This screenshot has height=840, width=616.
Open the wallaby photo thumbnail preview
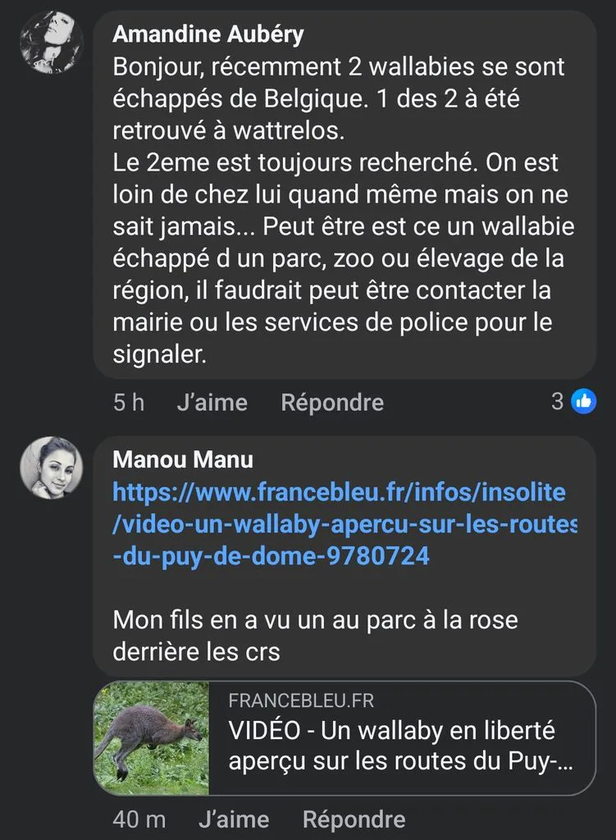152,737
